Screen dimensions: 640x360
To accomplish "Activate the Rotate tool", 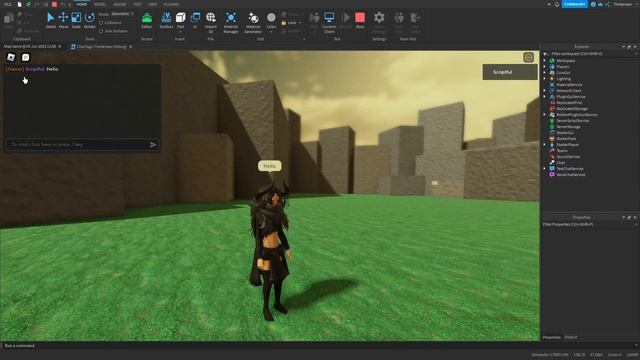I will (89, 20).
